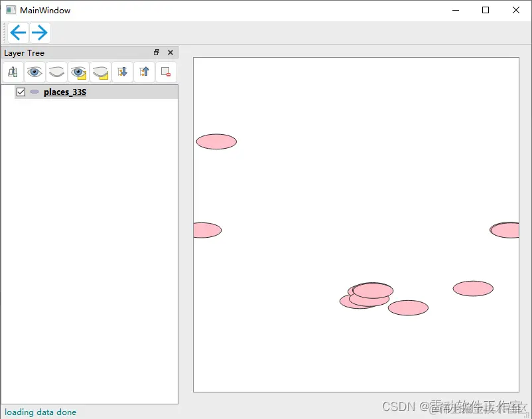Maximize the MainWindow window
This screenshot has width=532, height=419.
coord(486,10)
